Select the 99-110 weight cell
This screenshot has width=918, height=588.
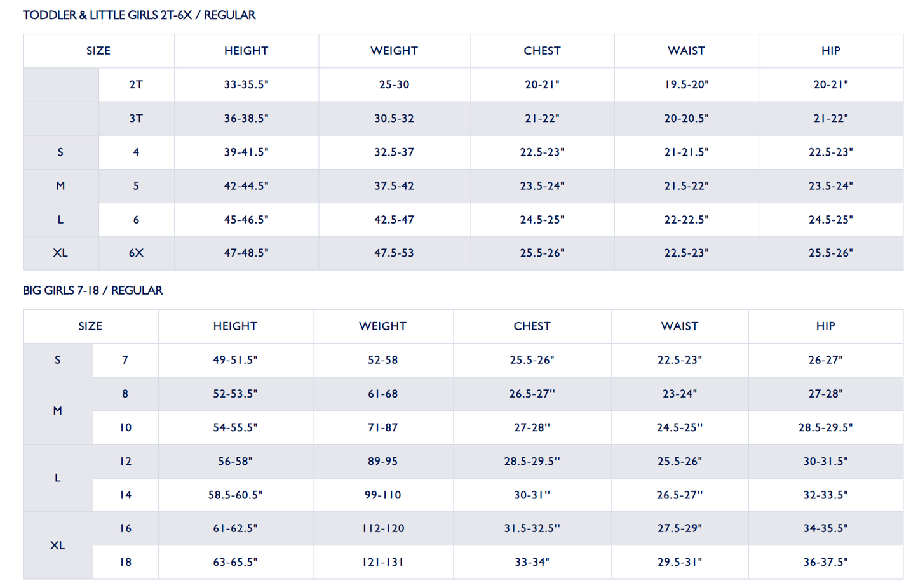click(382, 495)
